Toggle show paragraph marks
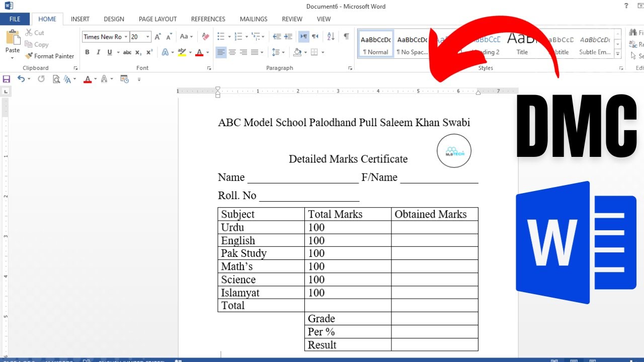 point(346,37)
